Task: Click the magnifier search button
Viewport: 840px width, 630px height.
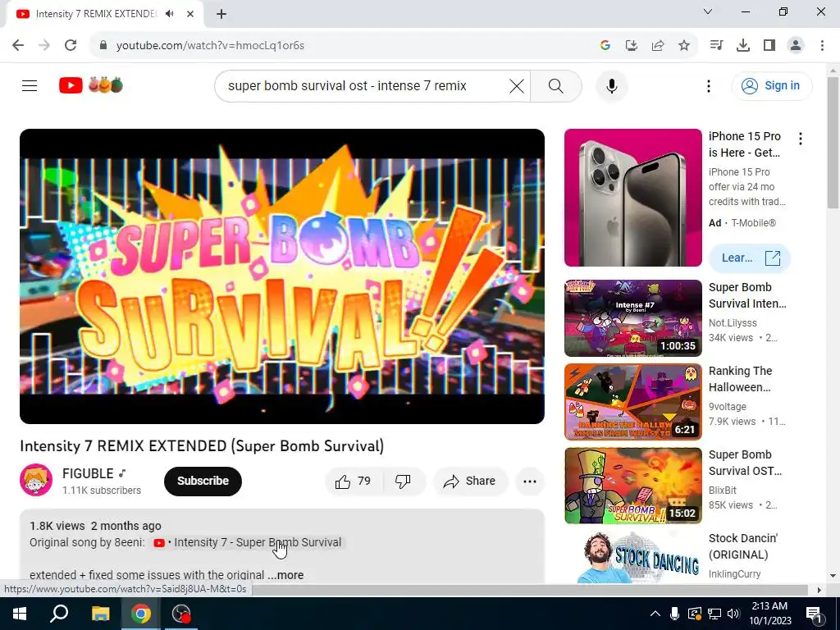Action: (556, 85)
